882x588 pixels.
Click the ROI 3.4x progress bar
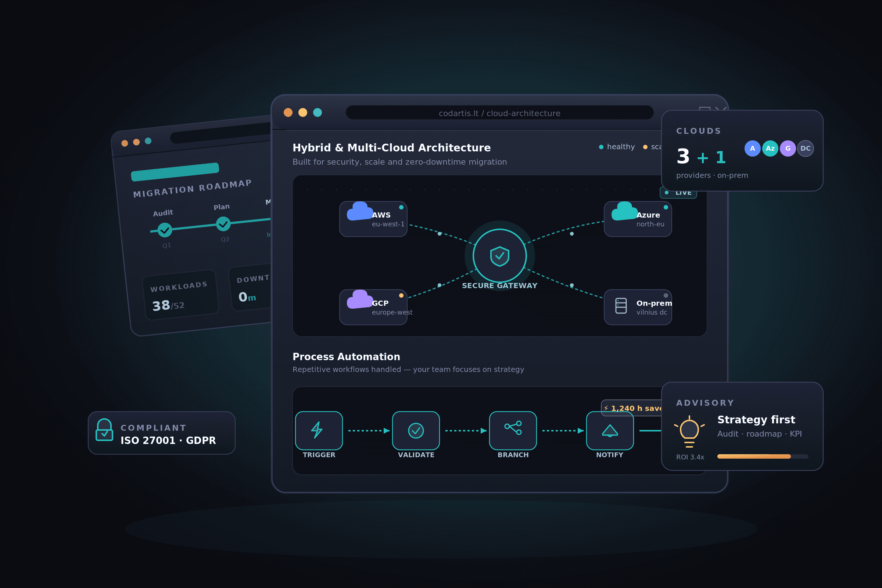coord(763,456)
